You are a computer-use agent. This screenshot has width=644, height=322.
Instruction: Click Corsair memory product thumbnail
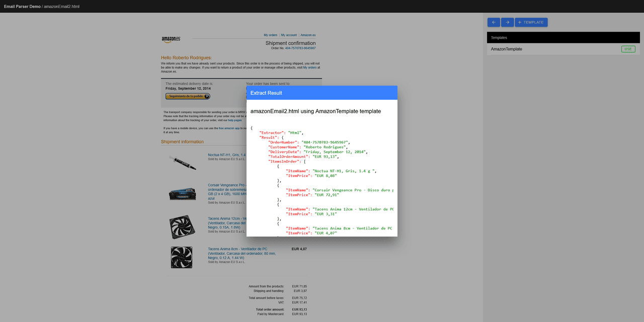tap(182, 194)
